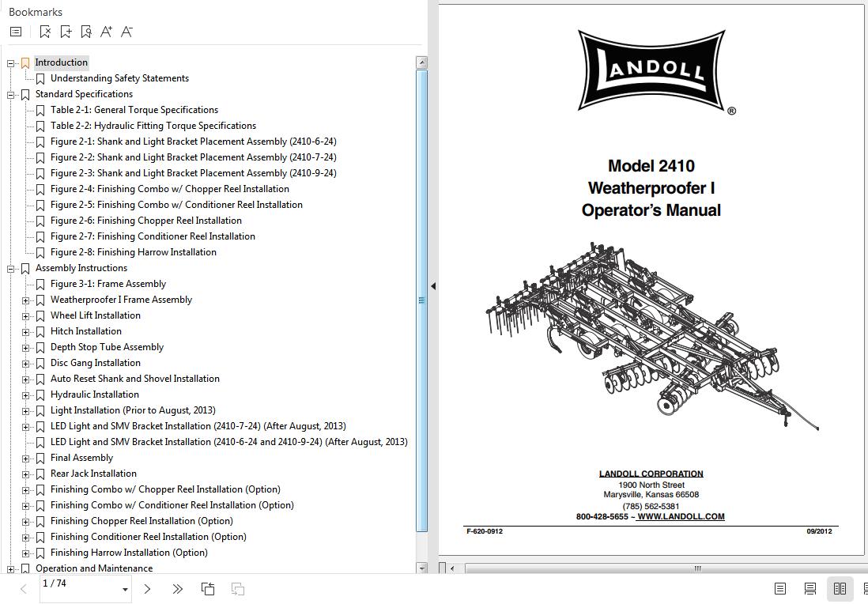This screenshot has height=604, width=868.
Task: Click the grayed next view icon in bottom toolbar
Action: [237, 589]
